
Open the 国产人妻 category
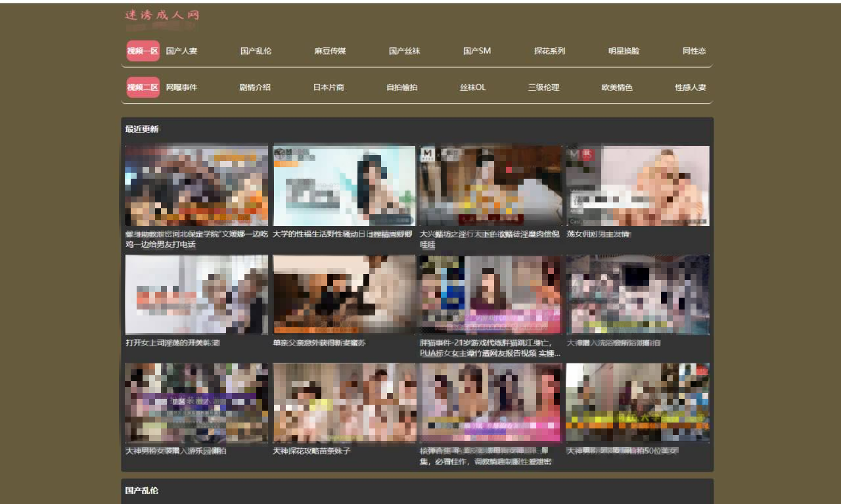(x=181, y=51)
